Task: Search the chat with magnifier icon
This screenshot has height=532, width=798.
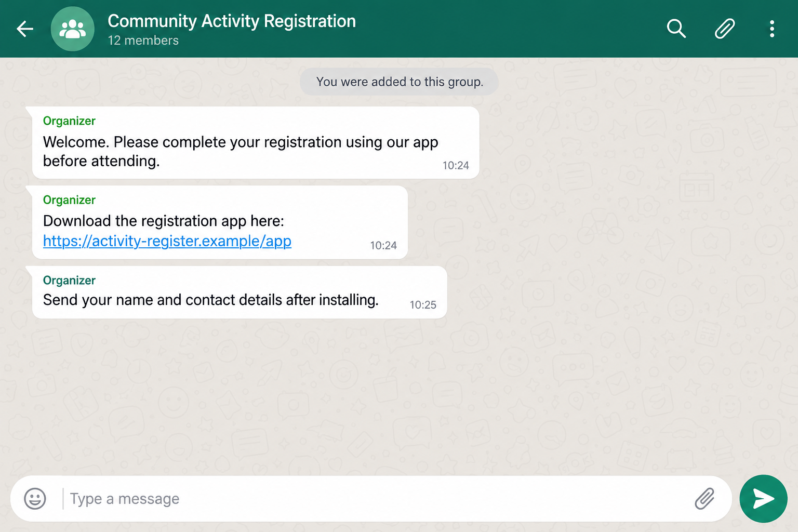Action: pyautogui.click(x=676, y=29)
